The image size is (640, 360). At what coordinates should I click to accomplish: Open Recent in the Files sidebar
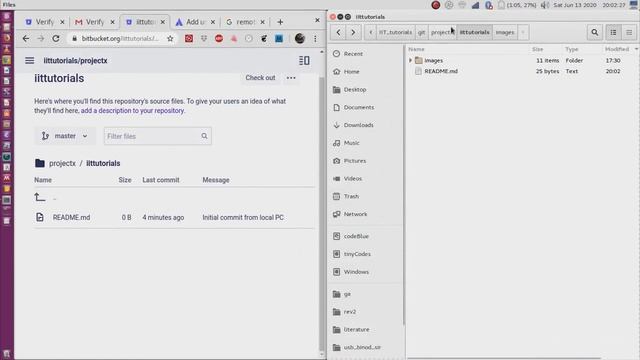tap(353, 53)
